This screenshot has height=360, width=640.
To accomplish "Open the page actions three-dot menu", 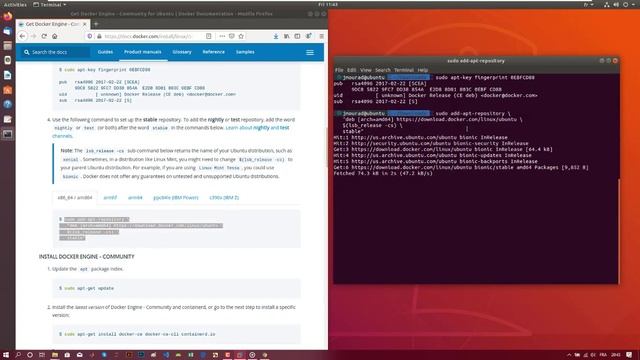I will (x=222, y=36).
